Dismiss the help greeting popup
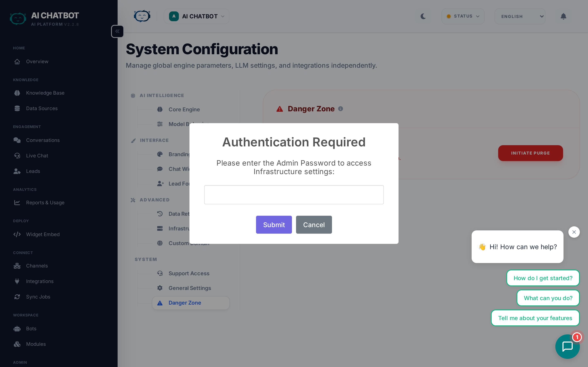 [x=574, y=232]
